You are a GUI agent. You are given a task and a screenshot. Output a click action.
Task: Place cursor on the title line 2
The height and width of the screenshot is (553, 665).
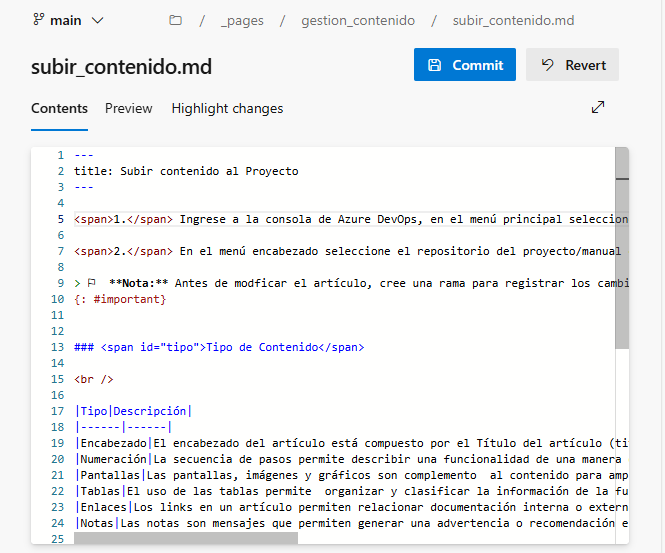coord(185,171)
